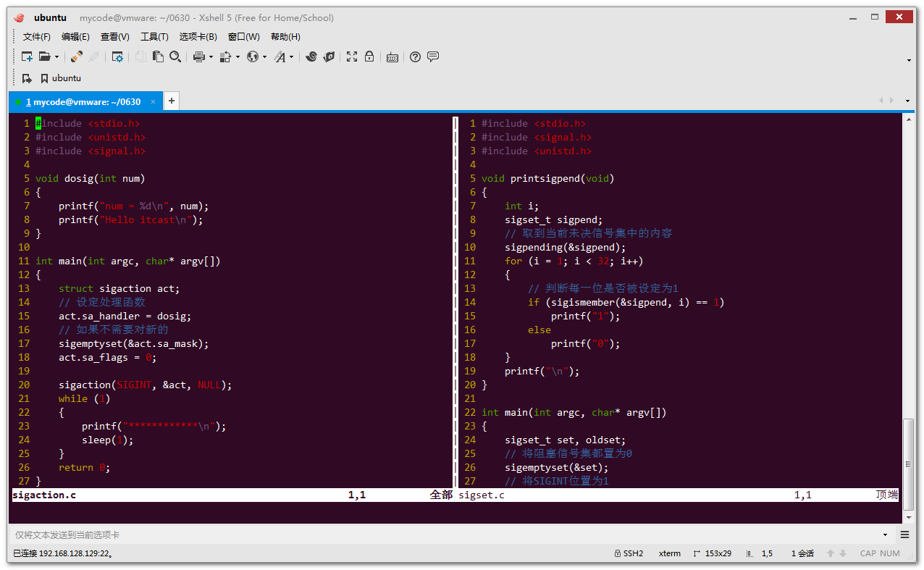Click the lock screen icon
Image resolution: width=924 pixels, height=570 pixels.
369,56
